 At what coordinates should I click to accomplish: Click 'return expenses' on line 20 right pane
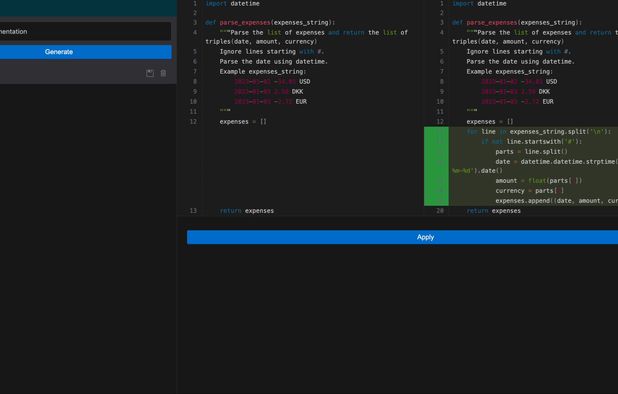(493, 211)
